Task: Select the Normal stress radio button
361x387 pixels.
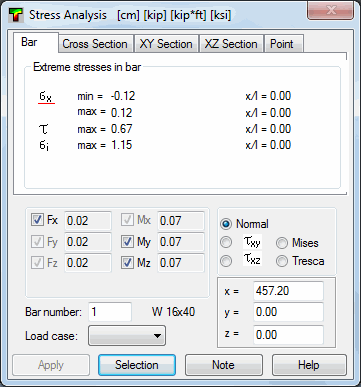Action: click(226, 224)
